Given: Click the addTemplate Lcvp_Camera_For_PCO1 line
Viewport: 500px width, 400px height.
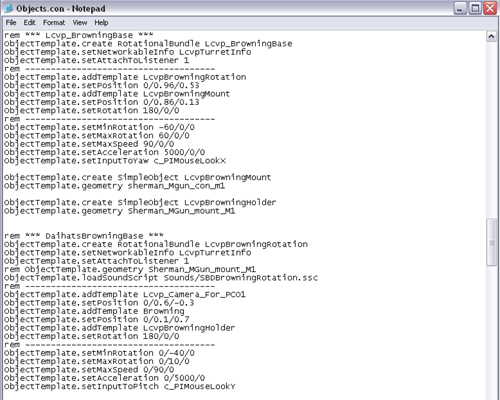Looking at the screenshot, I should pos(125,294).
